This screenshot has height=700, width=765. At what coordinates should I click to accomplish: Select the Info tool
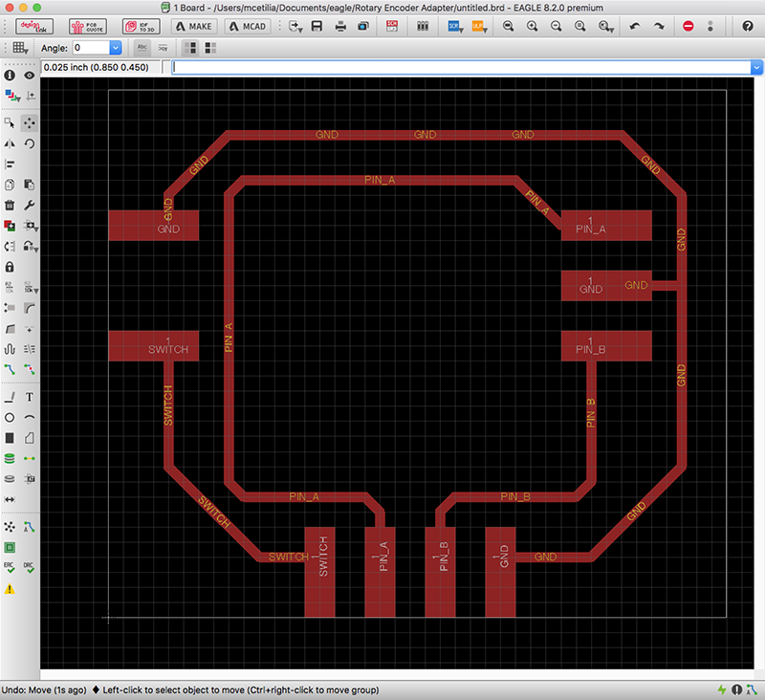tap(10, 76)
